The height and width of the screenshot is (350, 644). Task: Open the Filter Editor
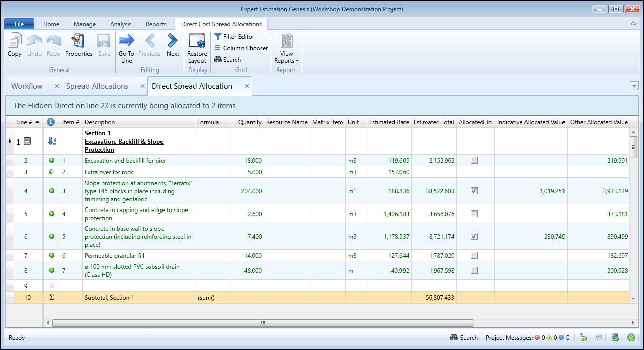tap(234, 37)
